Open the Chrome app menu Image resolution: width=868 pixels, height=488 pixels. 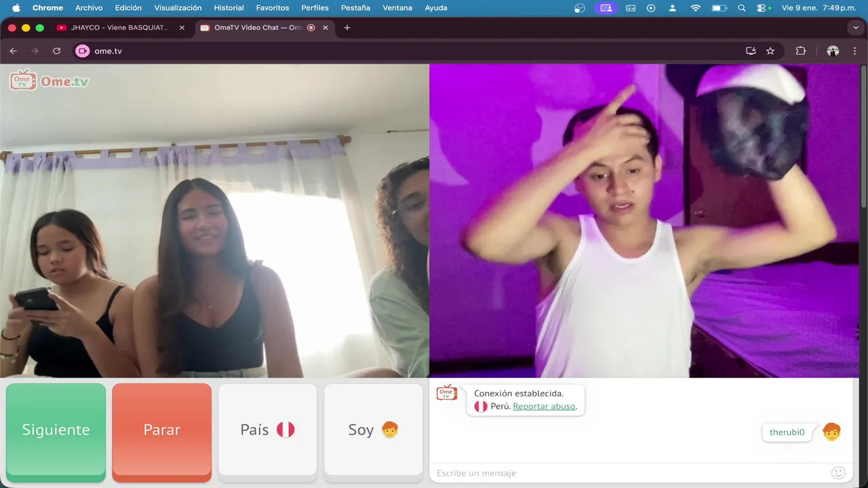click(47, 8)
